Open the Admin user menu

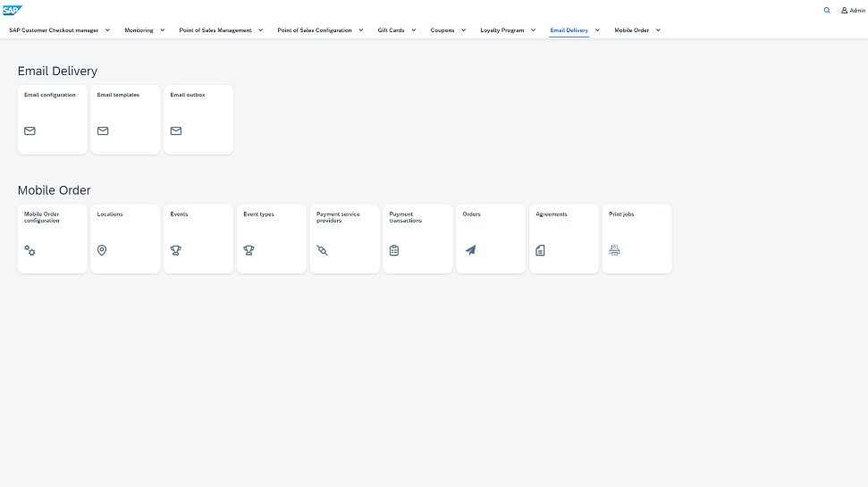point(853,11)
